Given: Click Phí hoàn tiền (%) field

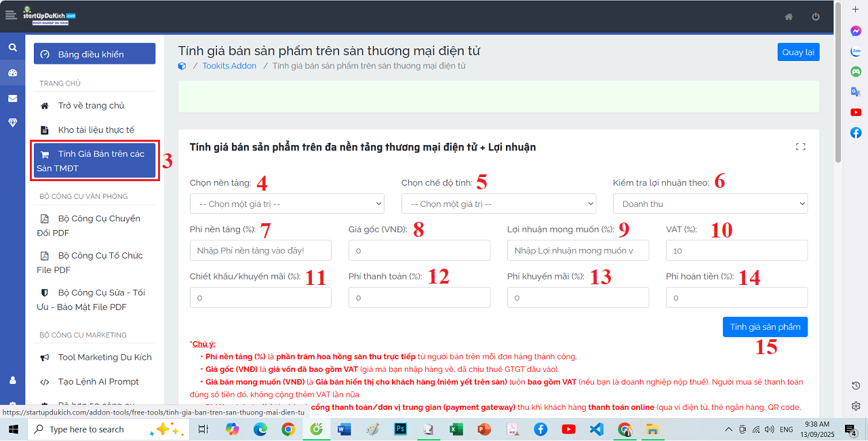Looking at the screenshot, I should [x=736, y=298].
